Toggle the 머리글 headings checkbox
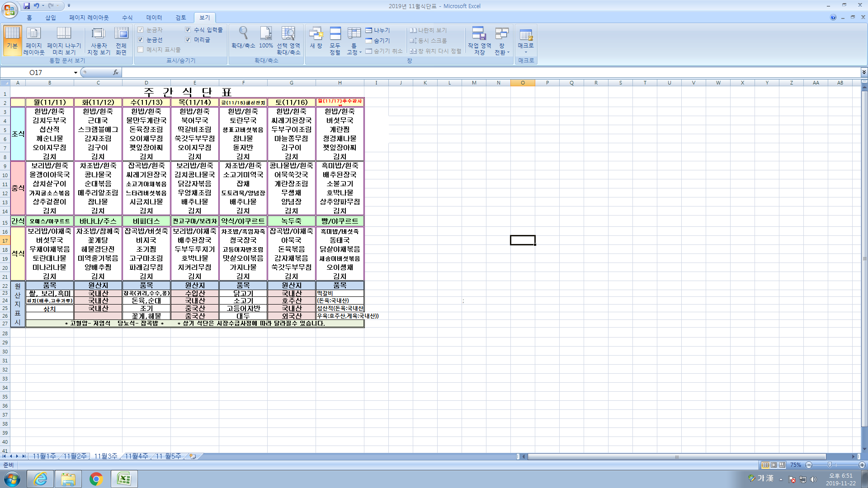This screenshot has width=868, height=488. 188,40
